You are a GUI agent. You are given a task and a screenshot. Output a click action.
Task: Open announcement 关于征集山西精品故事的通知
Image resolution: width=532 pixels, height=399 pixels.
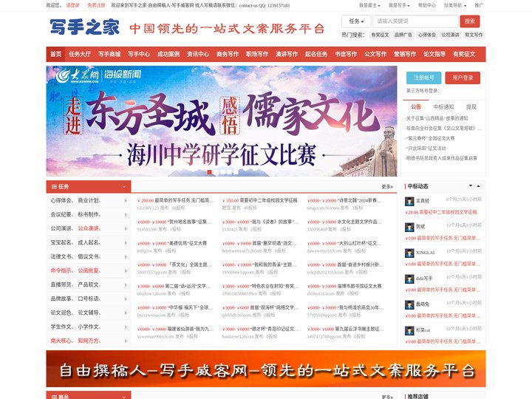437,118
